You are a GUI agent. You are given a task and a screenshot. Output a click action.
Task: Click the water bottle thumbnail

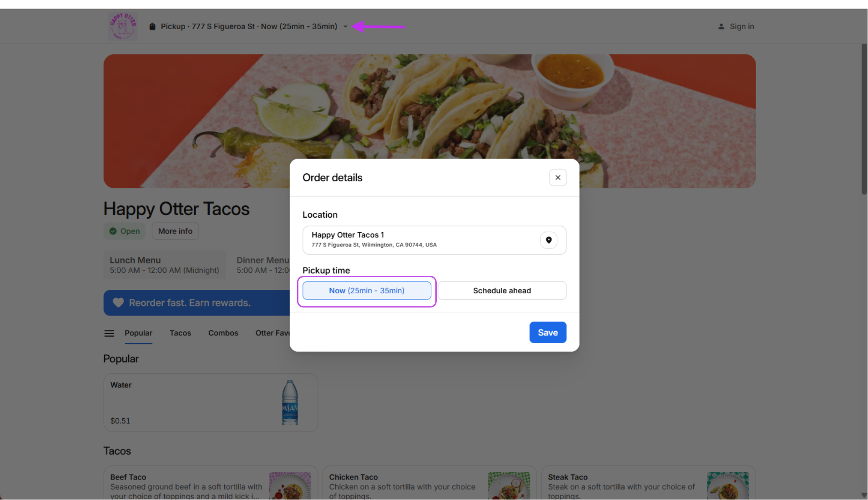tap(290, 403)
